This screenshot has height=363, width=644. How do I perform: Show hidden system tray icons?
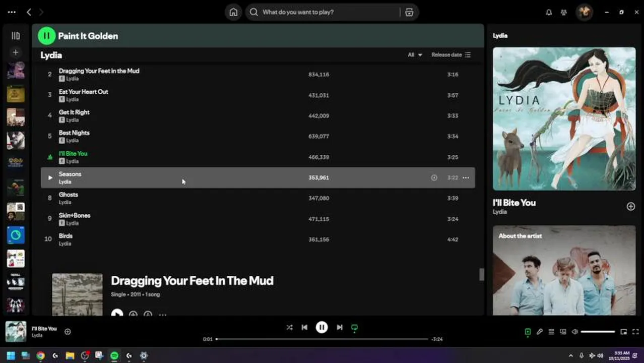(x=570, y=355)
